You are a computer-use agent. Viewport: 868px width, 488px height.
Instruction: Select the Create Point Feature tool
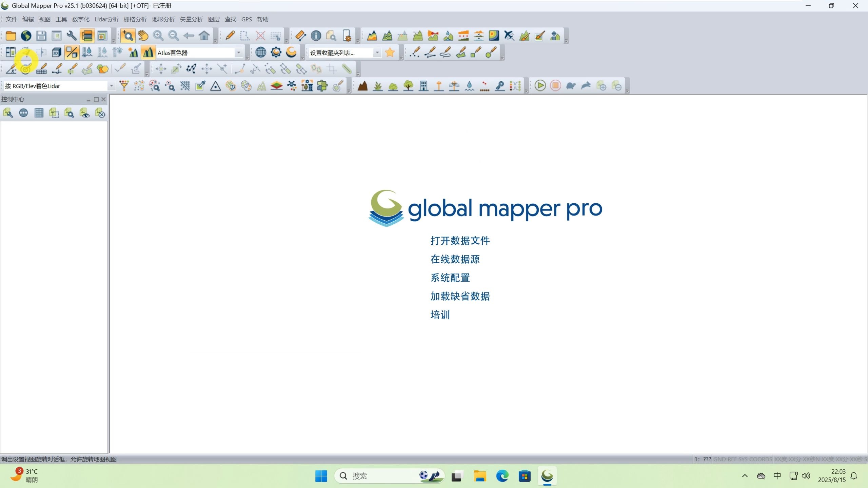(x=415, y=52)
